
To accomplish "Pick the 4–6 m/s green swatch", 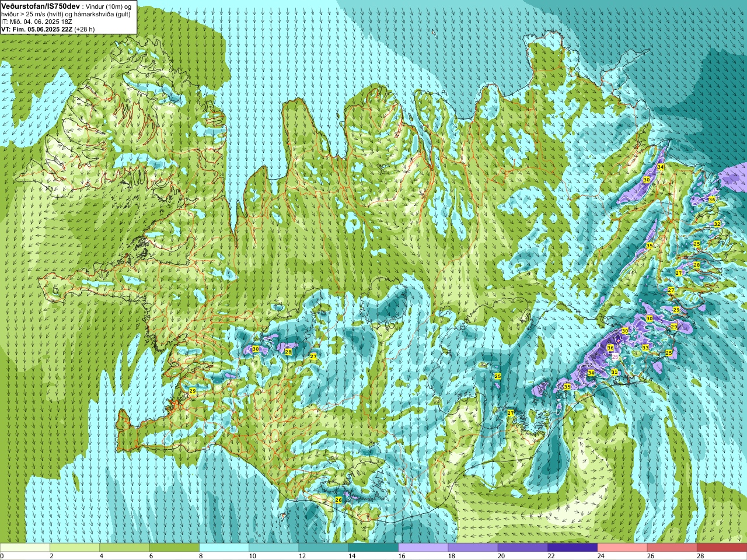I will (x=124, y=548).
